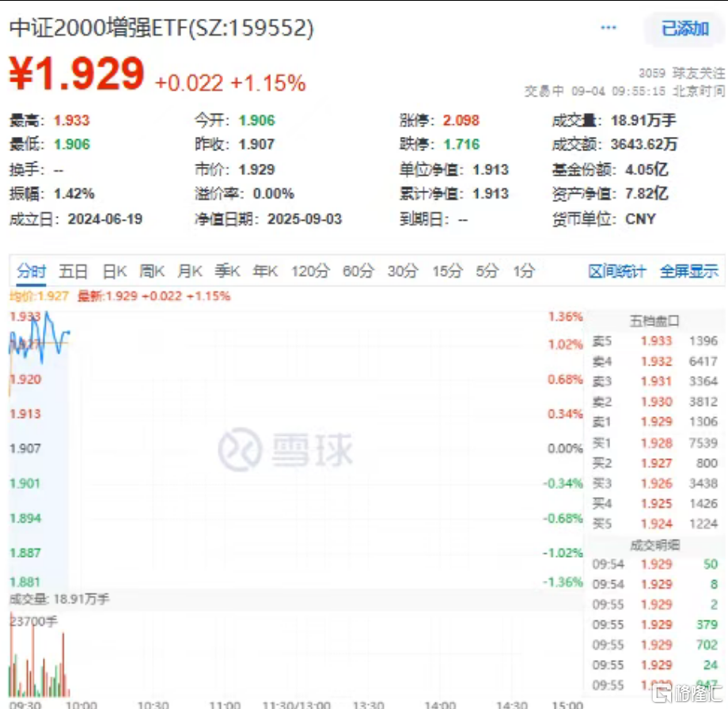This screenshot has width=728, height=709.
Task: Select the 年K chart tab
Action: (x=265, y=271)
